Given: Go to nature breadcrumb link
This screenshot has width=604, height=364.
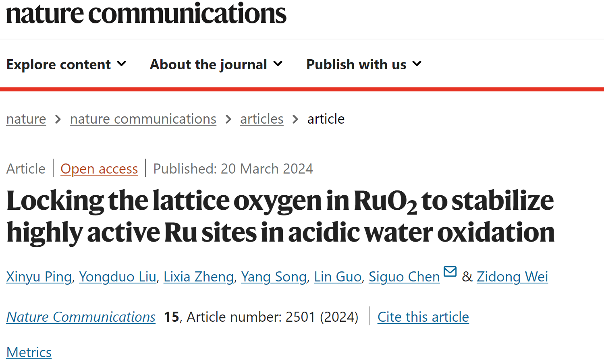Looking at the screenshot, I should click(26, 119).
